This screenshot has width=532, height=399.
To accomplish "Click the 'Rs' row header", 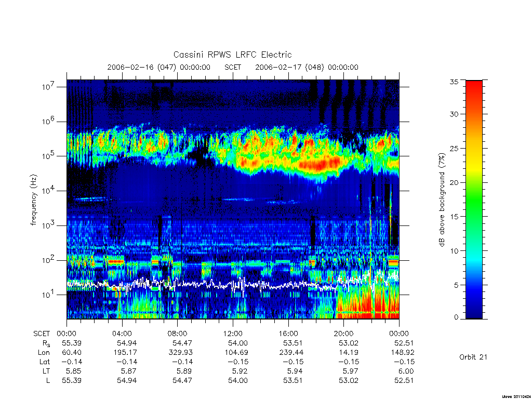I will pyautogui.click(x=46, y=343).
